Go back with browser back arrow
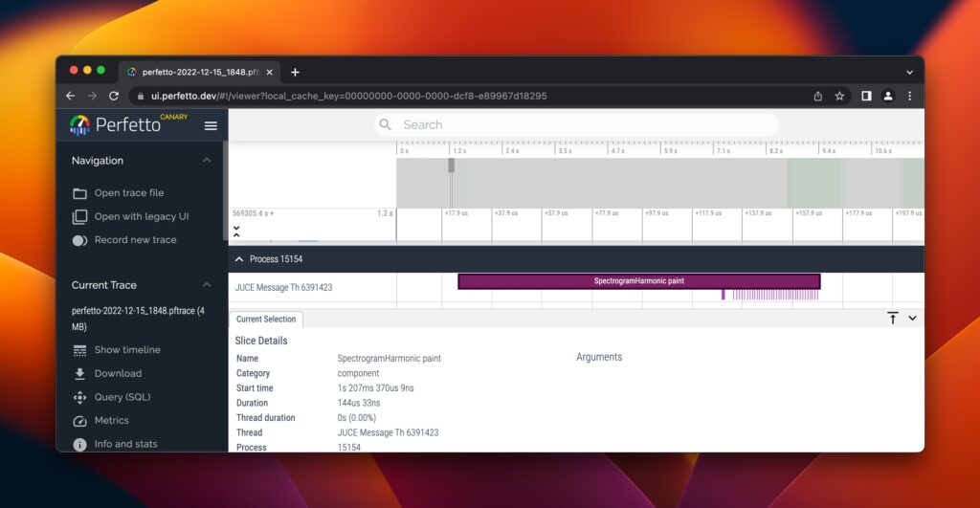Screen dimensions: 980x508 (71, 97)
